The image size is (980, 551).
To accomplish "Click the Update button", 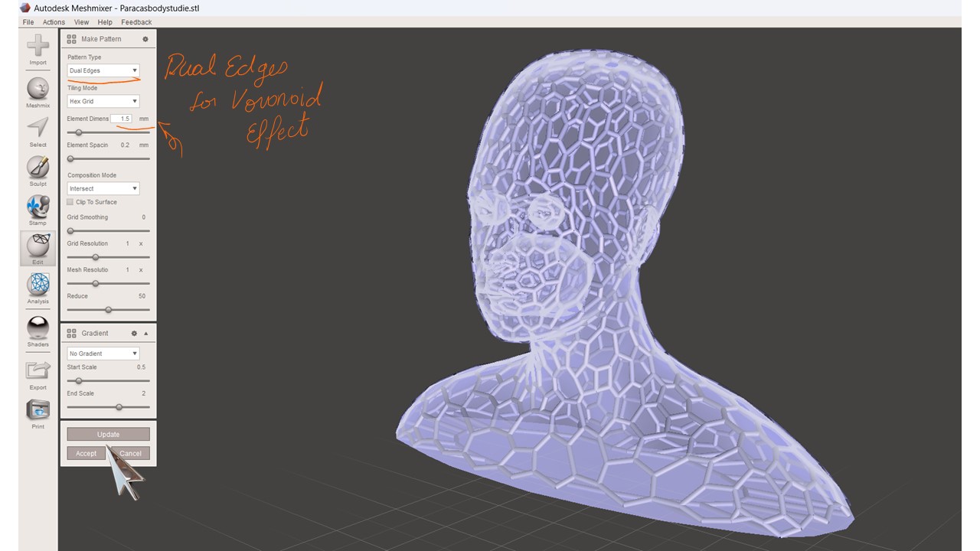I will click(108, 435).
